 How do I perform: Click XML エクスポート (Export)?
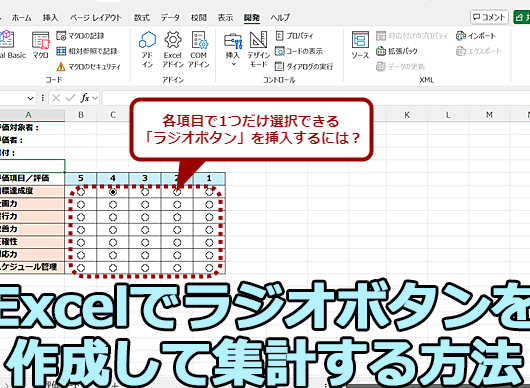pyautogui.click(x=478, y=51)
